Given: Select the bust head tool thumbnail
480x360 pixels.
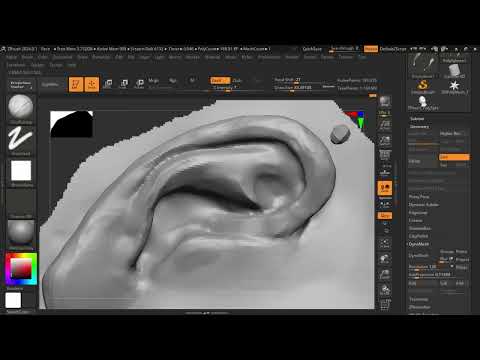Looking at the screenshot, I should pyautogui.click(x=423, y=102).
